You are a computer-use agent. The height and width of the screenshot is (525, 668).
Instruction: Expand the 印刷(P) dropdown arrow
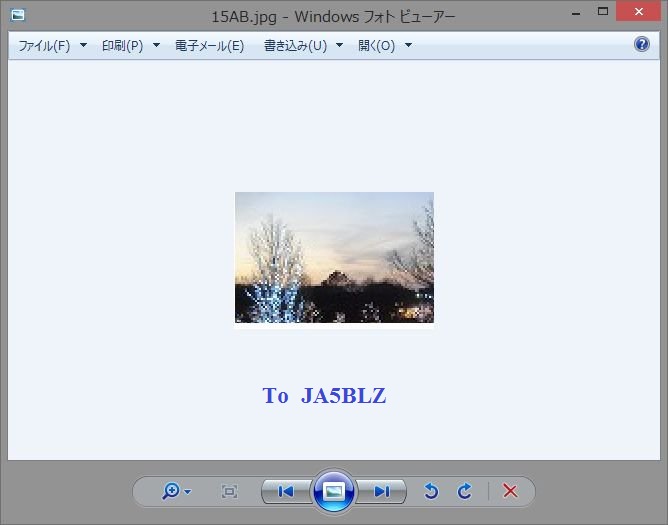coord(156,45)
